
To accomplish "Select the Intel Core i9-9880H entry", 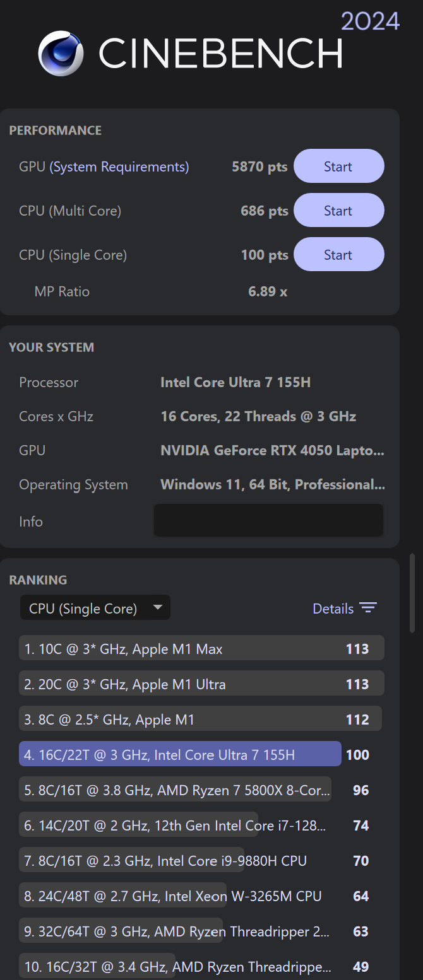I will click(165, 861).
